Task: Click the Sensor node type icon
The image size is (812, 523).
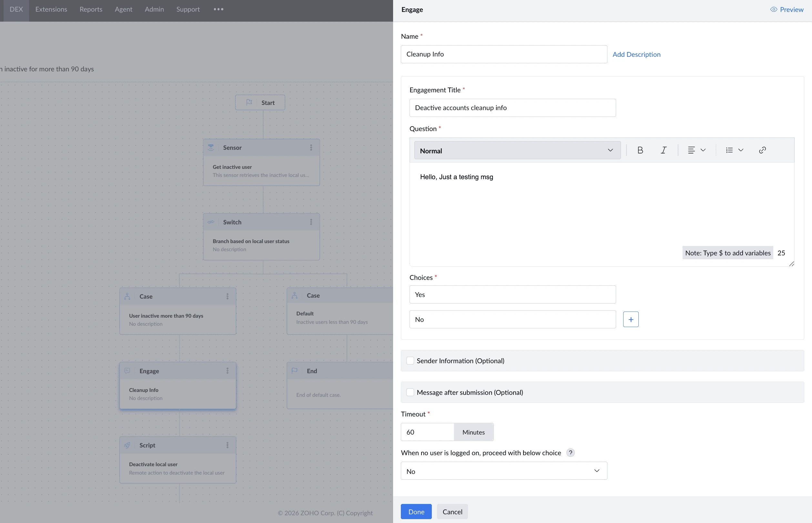Action: [211, 148]
